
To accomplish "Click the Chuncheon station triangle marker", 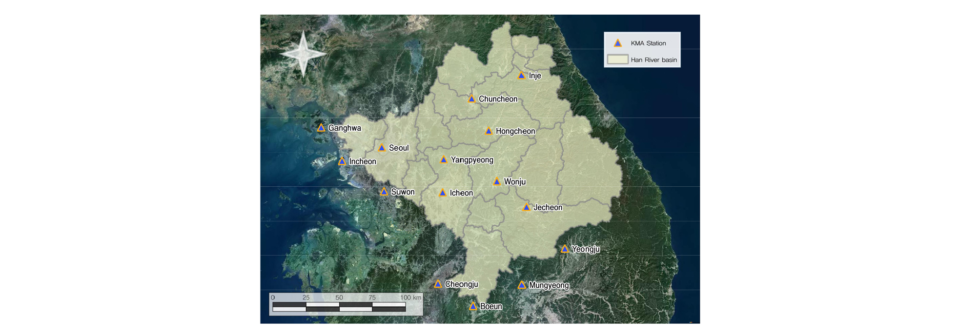I will point(471,99).
